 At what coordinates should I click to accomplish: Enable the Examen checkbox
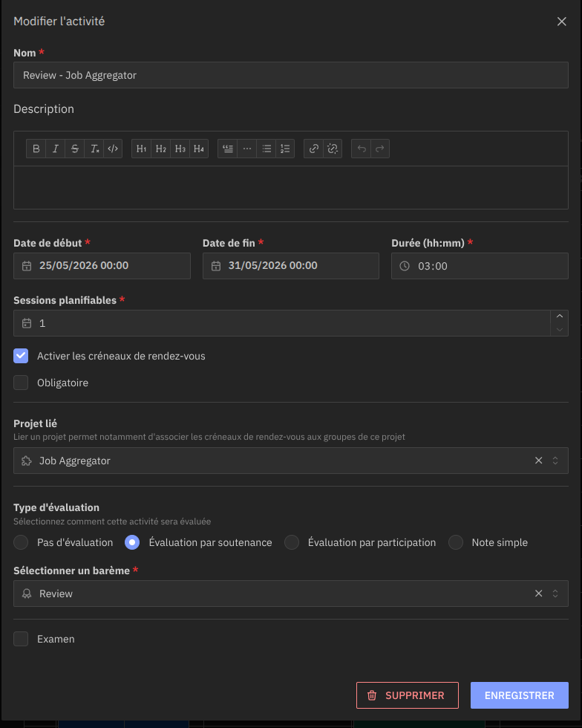click(x=21, y=639)
